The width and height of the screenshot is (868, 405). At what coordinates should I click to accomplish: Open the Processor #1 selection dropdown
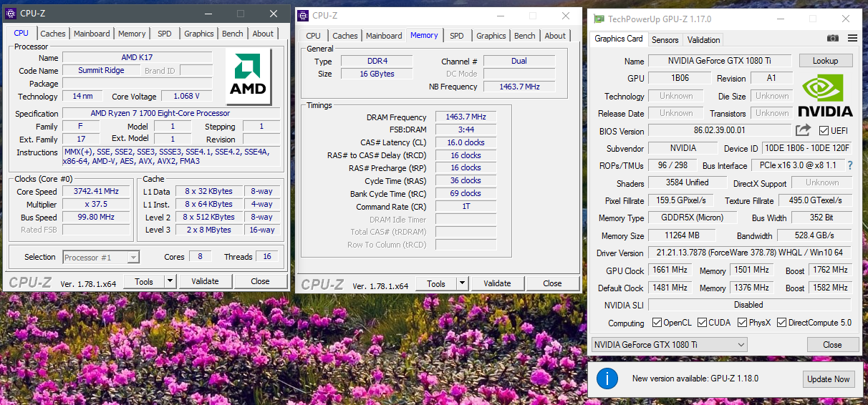click(x=100, y=257)
